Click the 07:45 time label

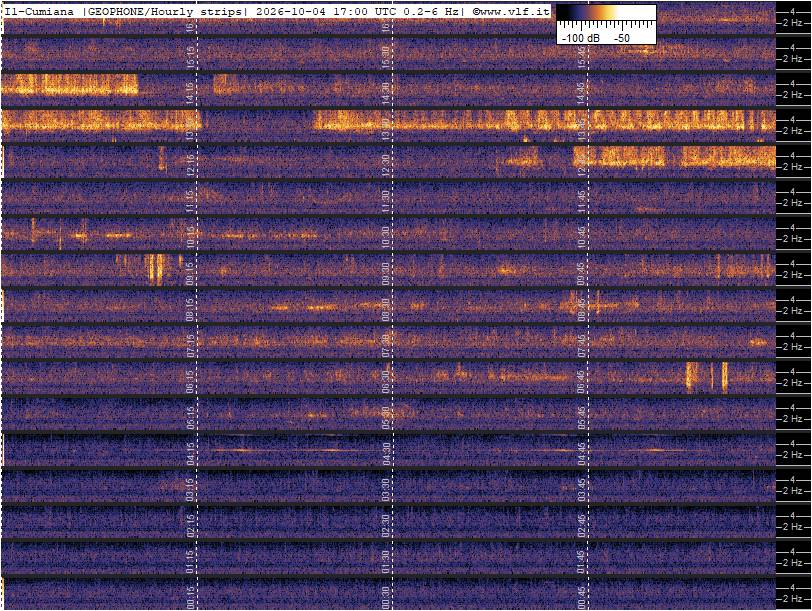click(581, 346)
